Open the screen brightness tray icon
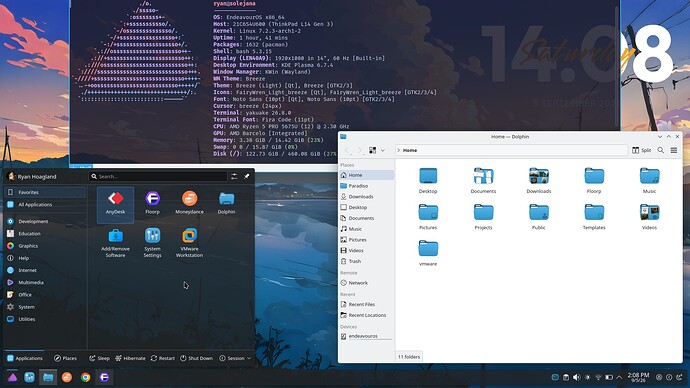690x388 pixels. pos(587,377)
